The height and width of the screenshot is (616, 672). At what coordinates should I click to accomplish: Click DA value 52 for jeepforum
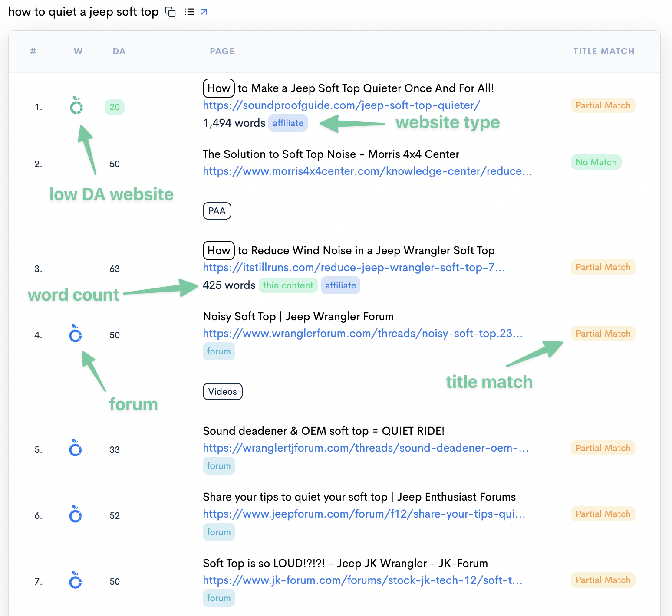(x=115, y=516)
